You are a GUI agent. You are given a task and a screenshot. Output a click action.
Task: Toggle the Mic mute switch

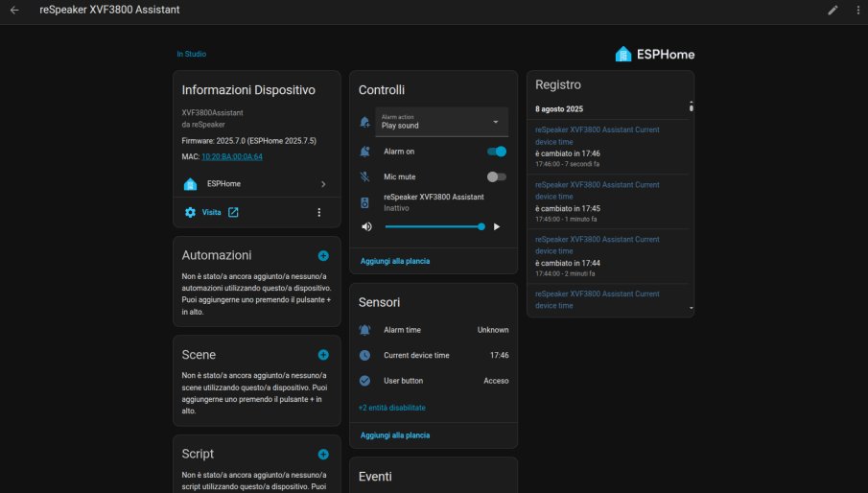(497, 177)
